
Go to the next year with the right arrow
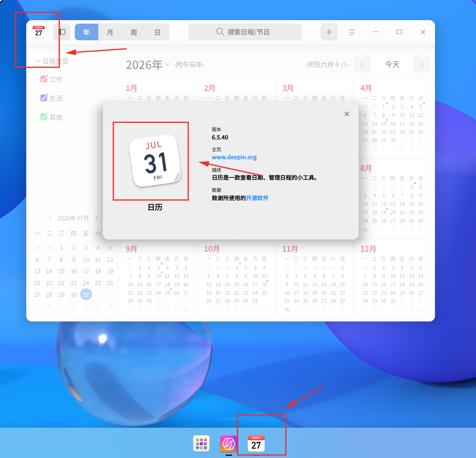coord(422,64)
